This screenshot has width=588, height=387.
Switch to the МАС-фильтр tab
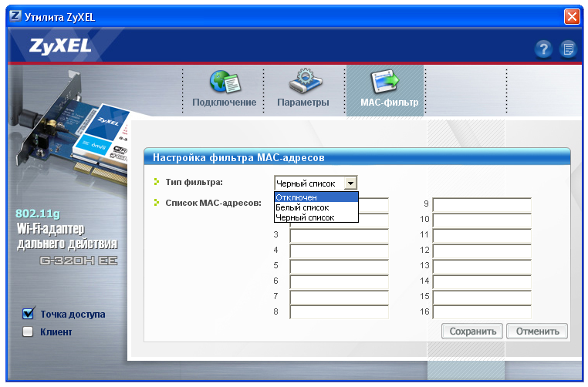(385, 90)
